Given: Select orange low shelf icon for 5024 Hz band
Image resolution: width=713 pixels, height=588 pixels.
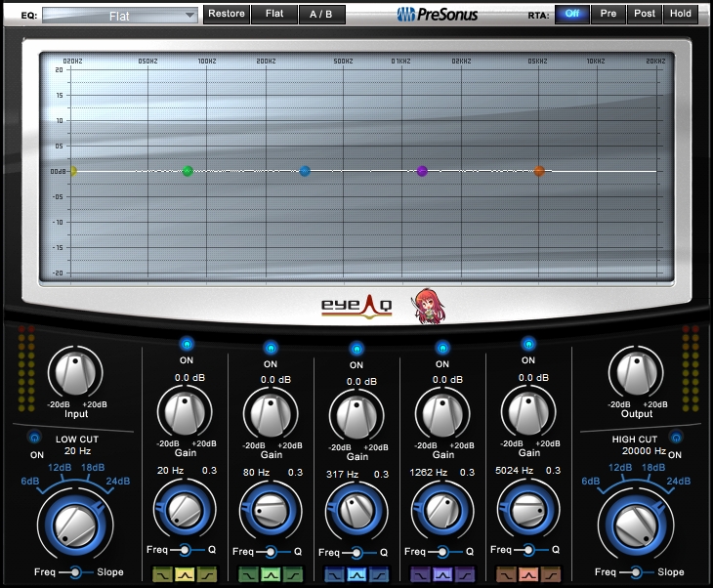Looking at the screenshot, I should click(x=507, y=574).
